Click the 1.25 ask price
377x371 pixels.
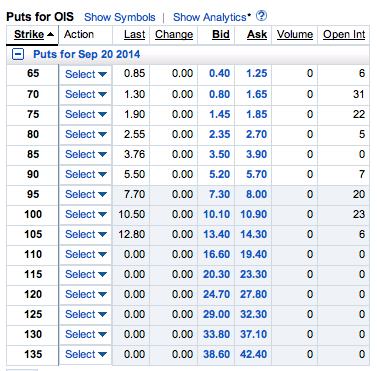[257, 73]
